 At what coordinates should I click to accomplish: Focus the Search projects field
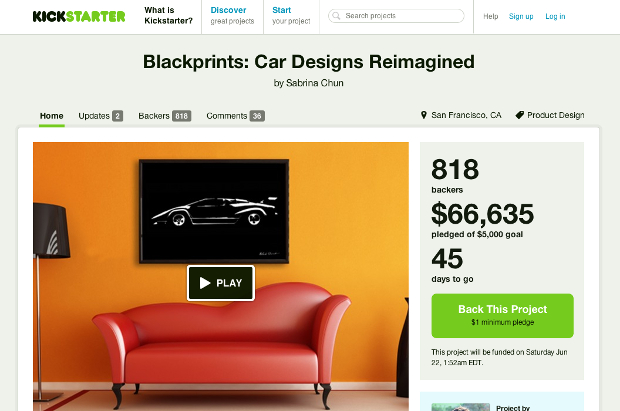396,16
